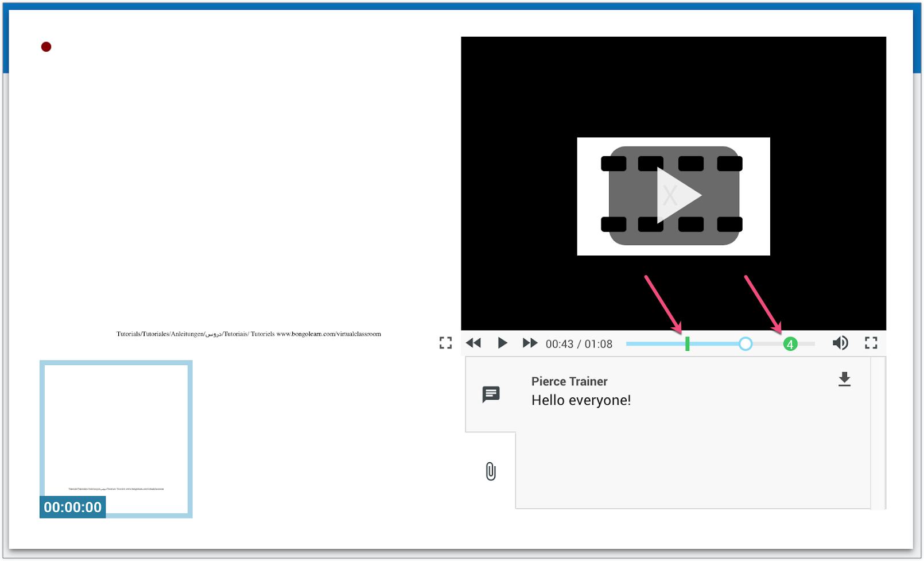
Task: Click the rewind double-arrow icon
Action: (x=473, y=343)
